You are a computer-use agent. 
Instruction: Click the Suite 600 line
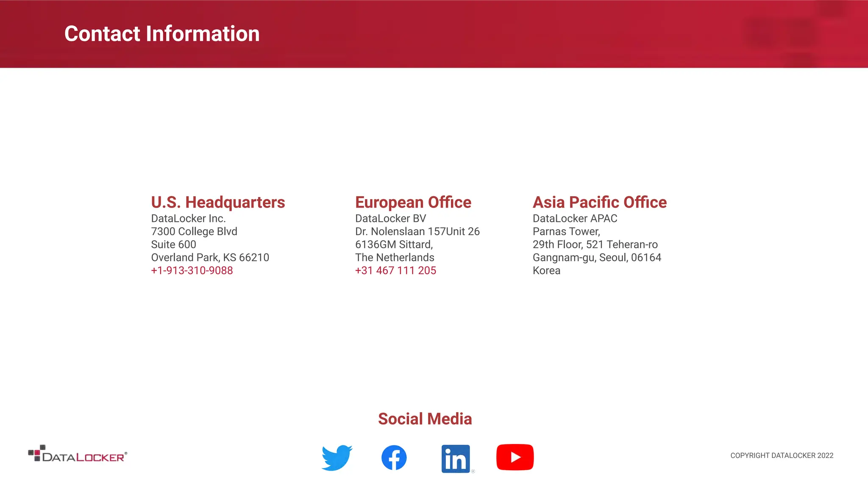[173, 244]
